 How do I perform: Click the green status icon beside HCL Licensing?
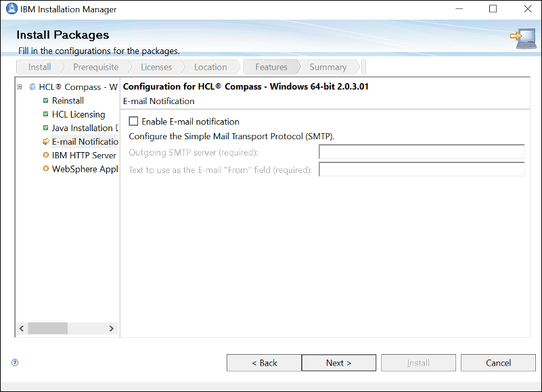pyautogui.click(x=45, y=114)
